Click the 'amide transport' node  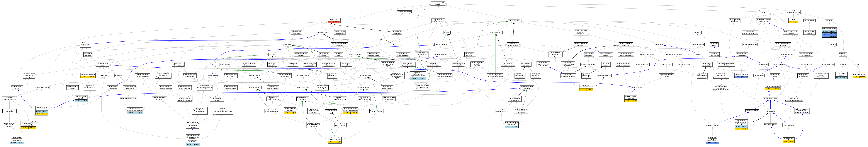[x=225, y=64]
